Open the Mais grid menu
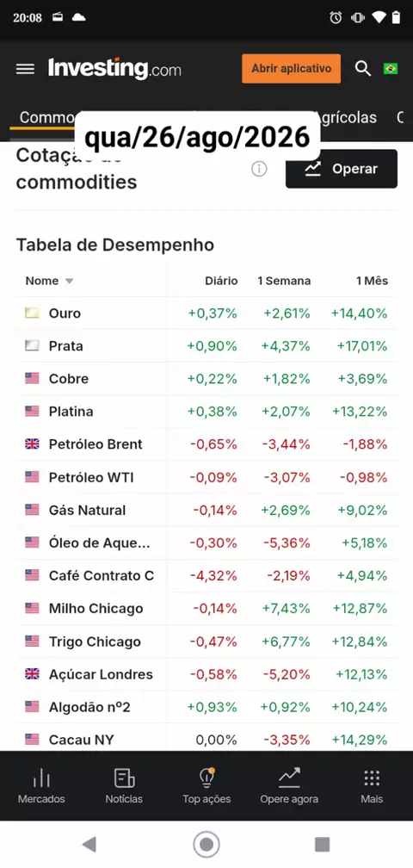 372,785
